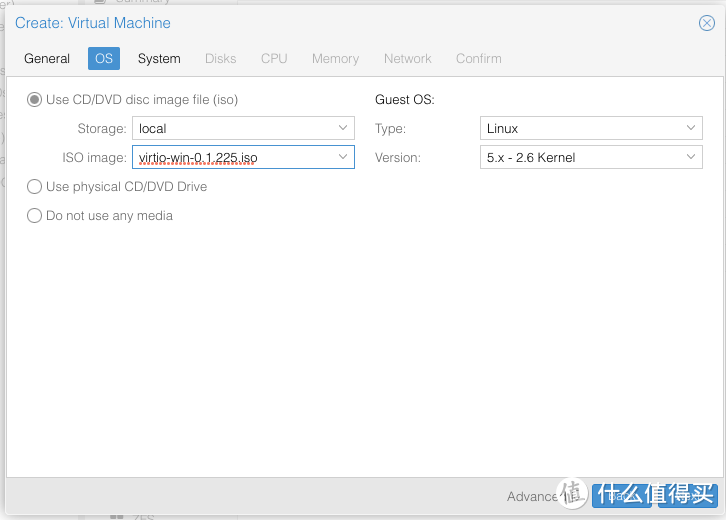726x520 pixels.
Task: Select Do not use any media
Action: click(x=35, y=215)
